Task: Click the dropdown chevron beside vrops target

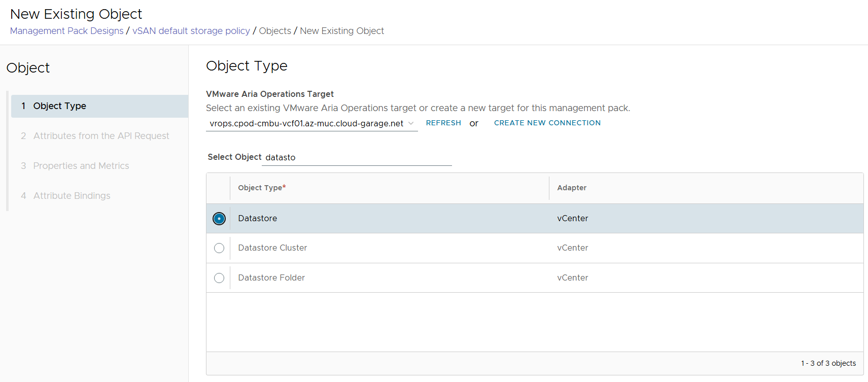Action: tap(411, 123)
